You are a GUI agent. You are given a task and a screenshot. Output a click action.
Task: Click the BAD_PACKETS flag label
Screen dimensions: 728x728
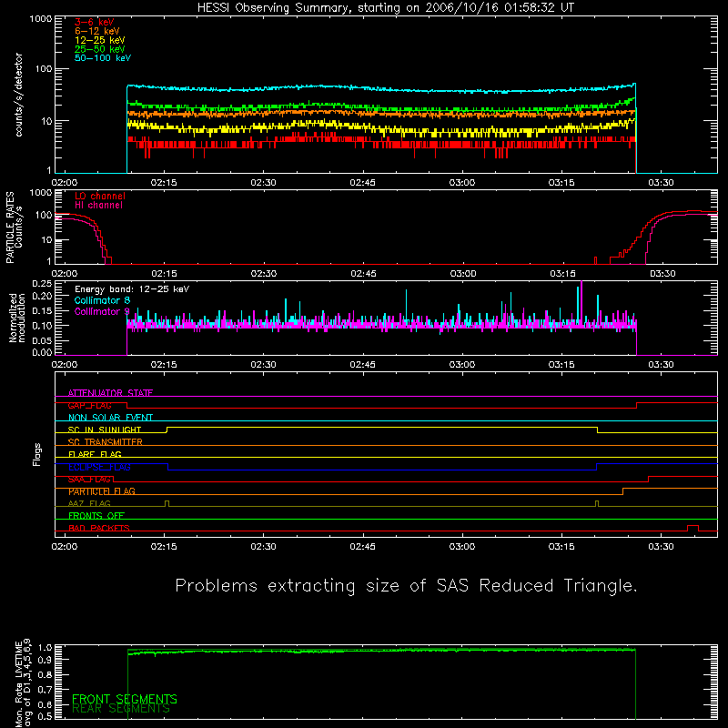coord(99,528)
